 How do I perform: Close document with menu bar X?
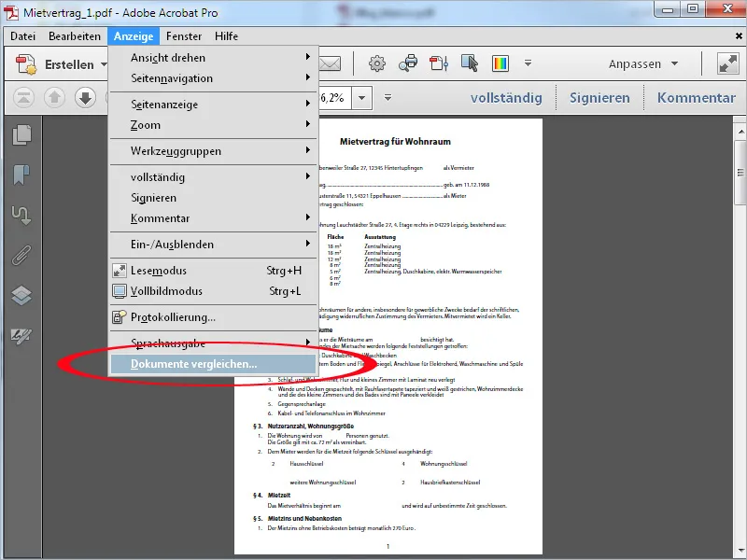coord(739,35)
